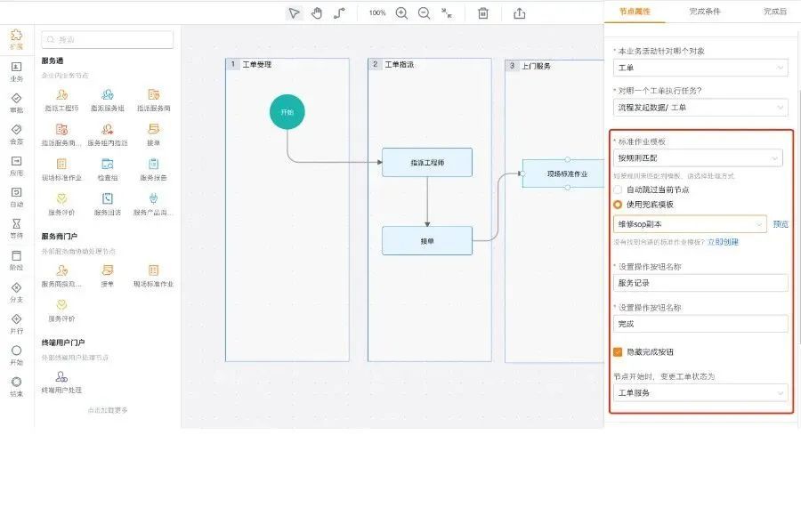Screen dimensions: 801x532
Task: Select the 自动跳过当前节点 radio option
Action: tap(618, 189)
